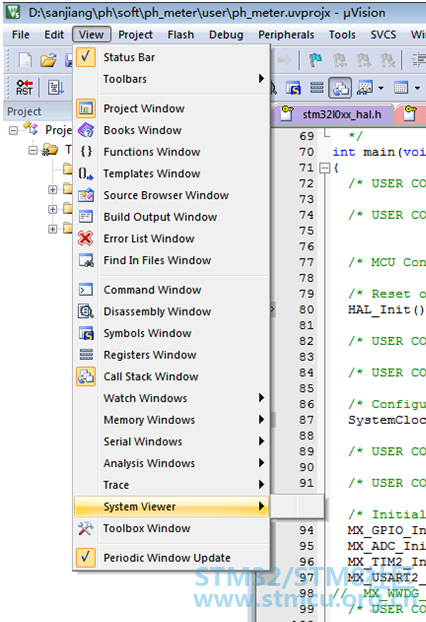Open the Peripherals menu
Image resolution: width=426 pixels, height=622 pixels.
coord(286,35)
